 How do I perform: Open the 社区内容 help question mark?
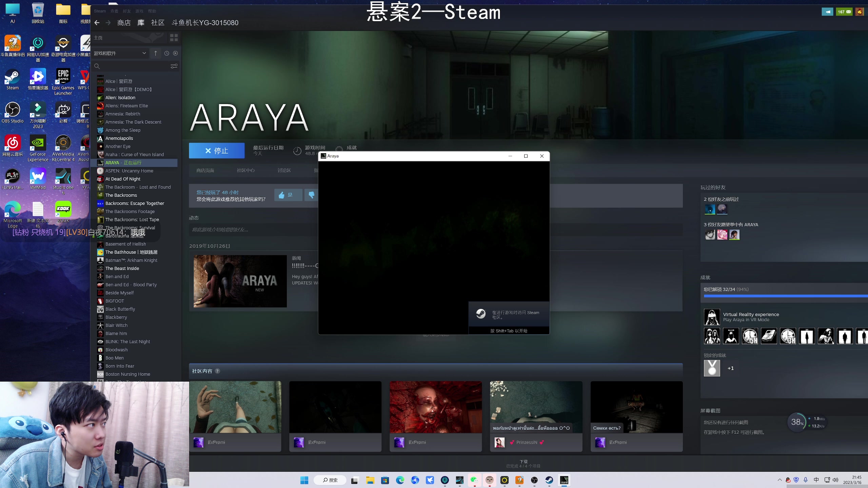click(218, 371)
